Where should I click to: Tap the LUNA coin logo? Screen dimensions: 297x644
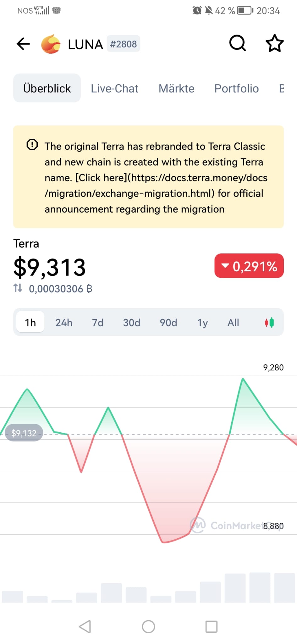coord(51,44)
